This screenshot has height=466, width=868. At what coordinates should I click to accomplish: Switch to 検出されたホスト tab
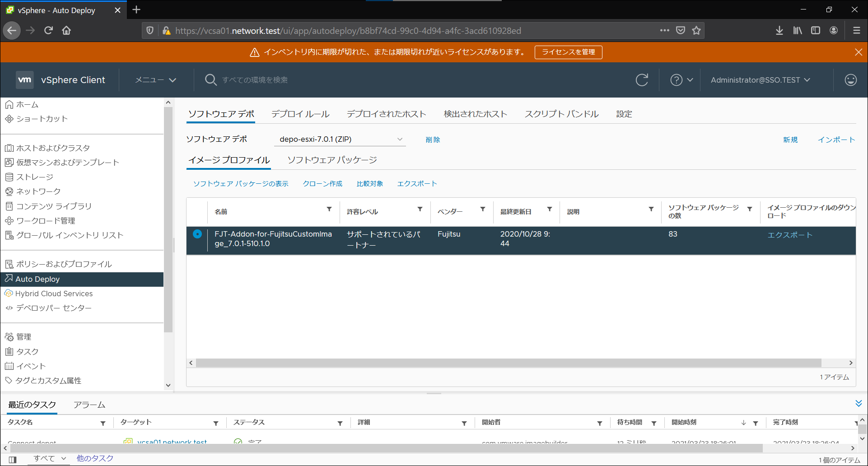tap(476, 114)
